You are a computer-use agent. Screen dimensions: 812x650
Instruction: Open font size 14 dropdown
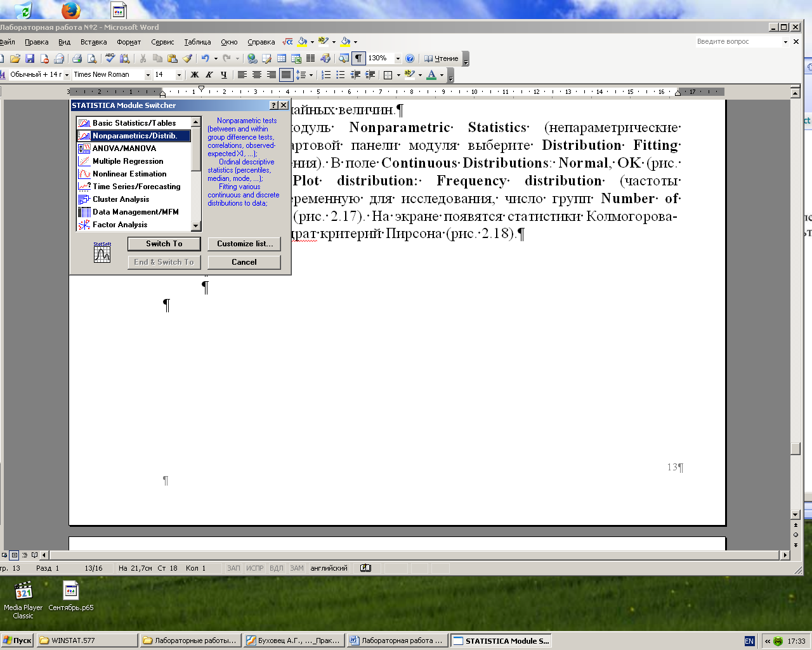(179, 75)
